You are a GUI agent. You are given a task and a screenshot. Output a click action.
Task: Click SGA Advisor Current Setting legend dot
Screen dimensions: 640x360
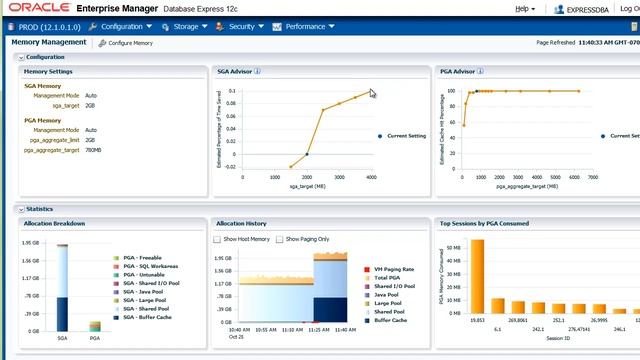380,136
